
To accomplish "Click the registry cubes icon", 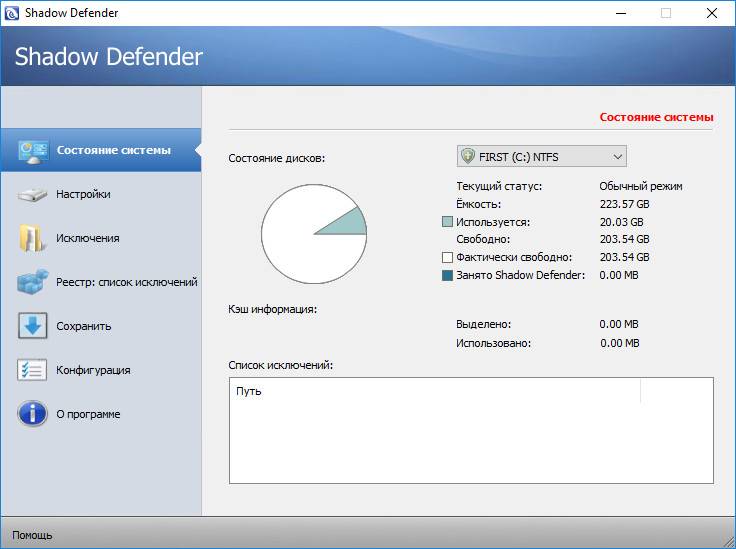I will pos(32,282).
